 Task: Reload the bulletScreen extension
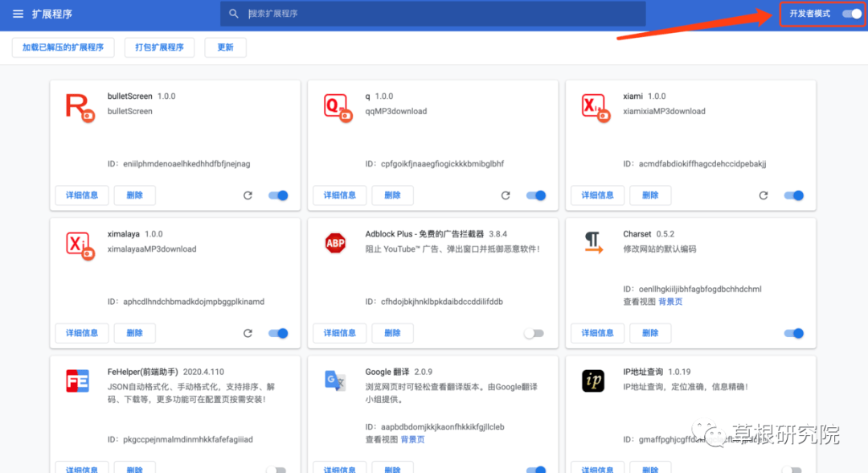point(248,195)
